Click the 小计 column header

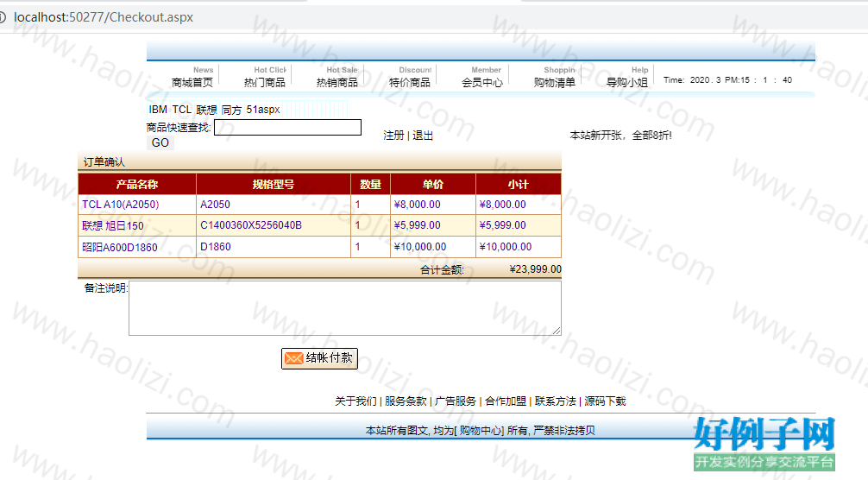[x=519, y=185]
